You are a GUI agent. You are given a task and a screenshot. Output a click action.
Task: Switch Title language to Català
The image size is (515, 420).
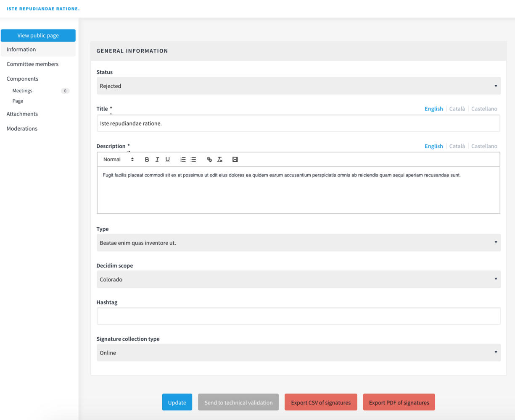pyautogui.click(x=457, y=109)
